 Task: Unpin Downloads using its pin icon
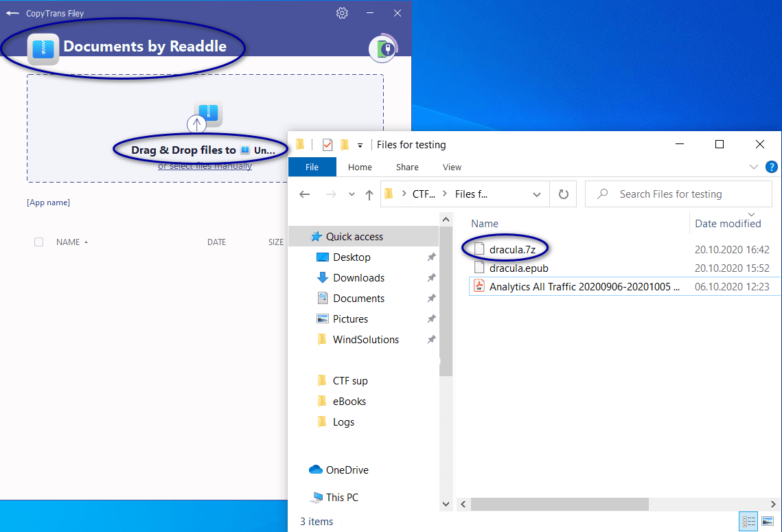[x=431, y=278]
